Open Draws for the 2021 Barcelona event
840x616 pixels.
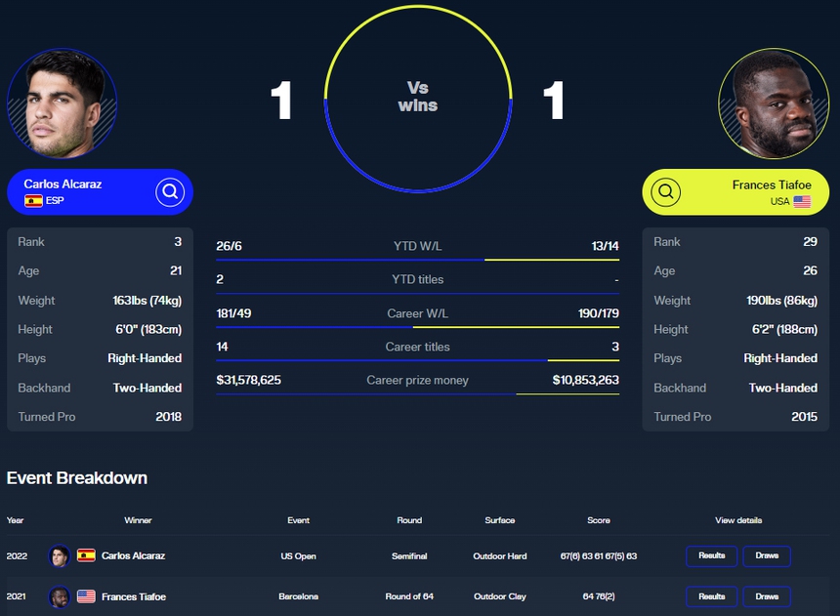pyautogui.click(x=767, y=596)
